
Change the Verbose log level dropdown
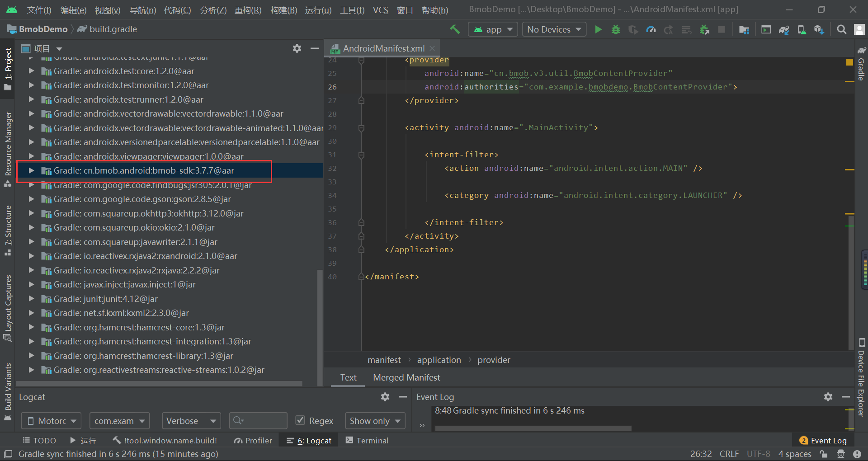(191, 420)
